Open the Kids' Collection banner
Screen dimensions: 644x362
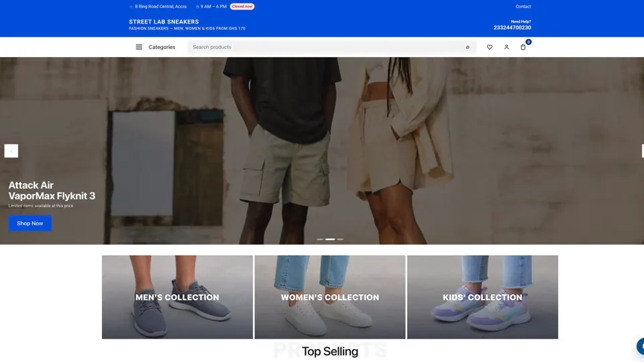(482, 297)
